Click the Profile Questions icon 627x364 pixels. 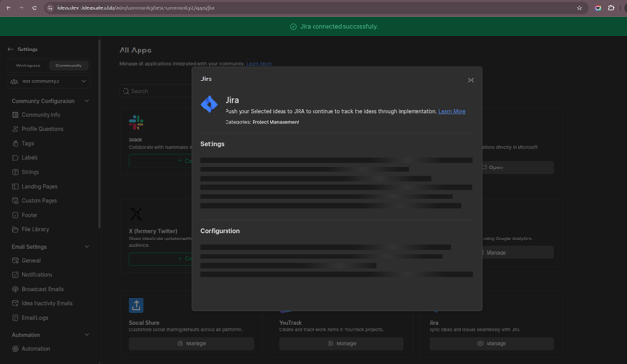click(x=15, y=129)
